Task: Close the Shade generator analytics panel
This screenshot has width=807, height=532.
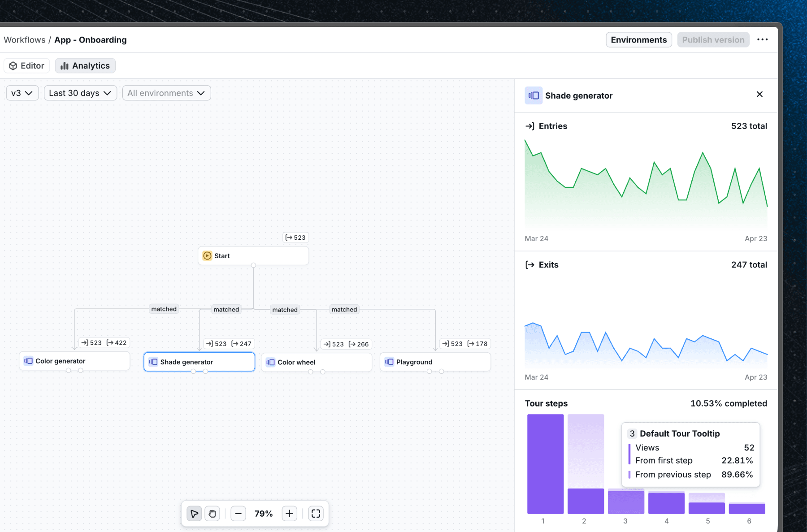Action: pos(759,95)
